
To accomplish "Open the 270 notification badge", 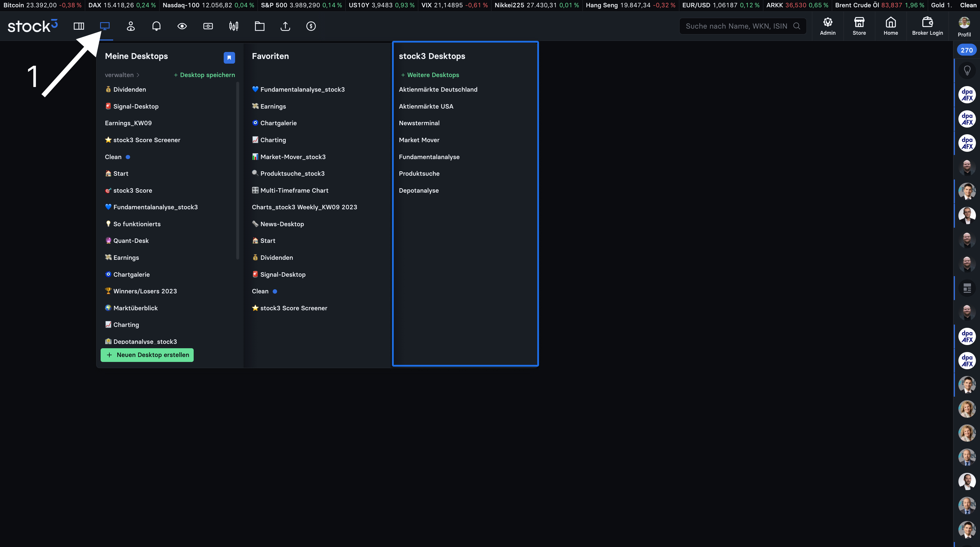I will pyautogui.click(x=967, y=50).
